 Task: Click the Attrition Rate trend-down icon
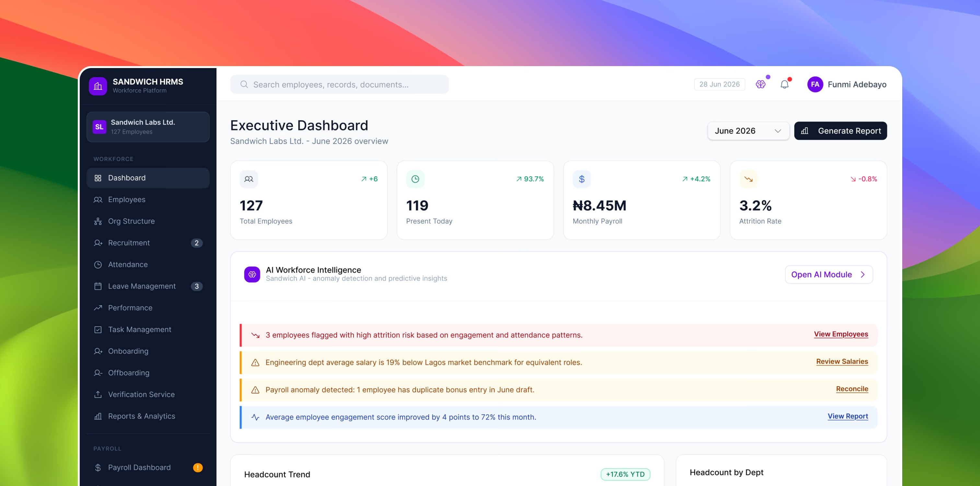[748, 179]
